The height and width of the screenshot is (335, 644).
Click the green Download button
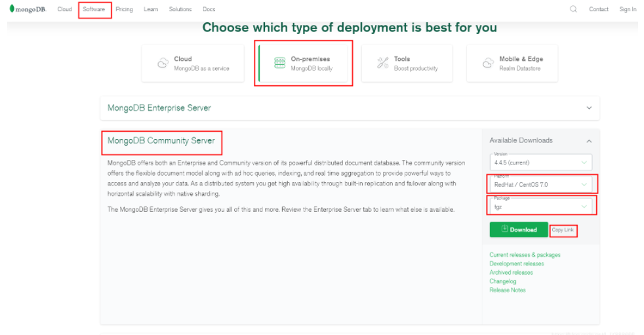tap(519, 229)
